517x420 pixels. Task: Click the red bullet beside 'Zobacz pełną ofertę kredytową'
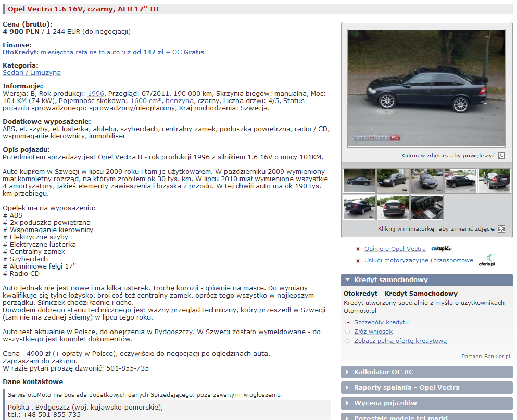(347, 341)
